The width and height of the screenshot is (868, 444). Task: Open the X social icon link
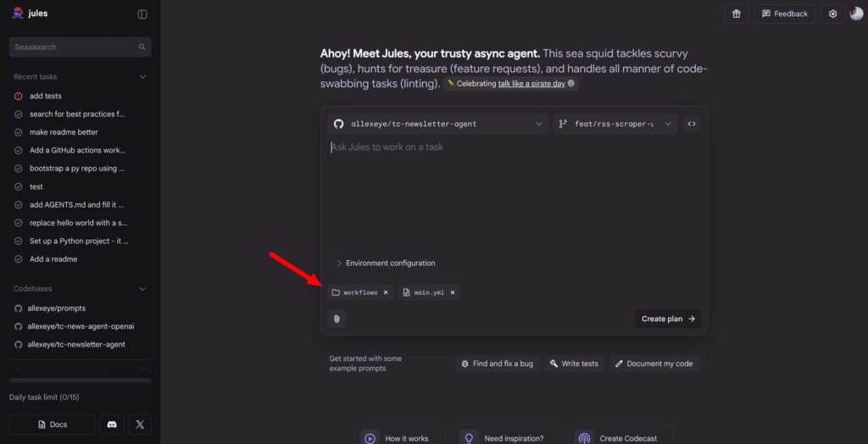tap(140, 424)
